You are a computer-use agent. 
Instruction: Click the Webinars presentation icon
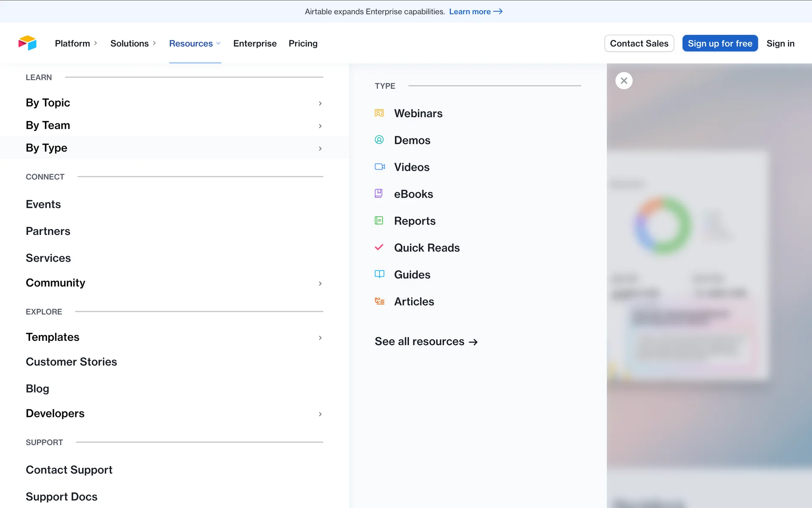[379, 113]
